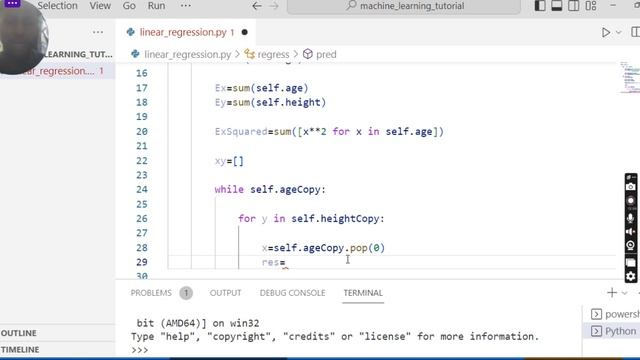Run the Python file with the play button
This screenshot has width=640, height=360.
tap(606, 32)
